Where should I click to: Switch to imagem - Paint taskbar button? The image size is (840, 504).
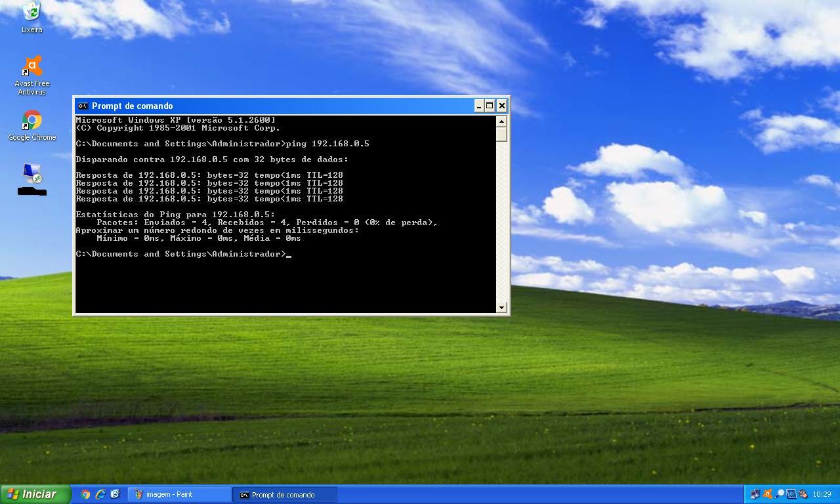[180, 494]
